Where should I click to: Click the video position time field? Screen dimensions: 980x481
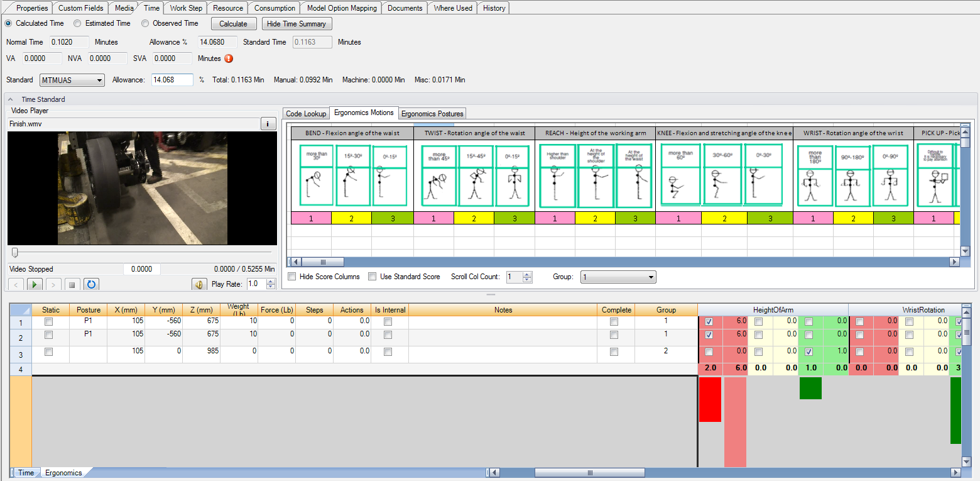[x=141, y=269]
